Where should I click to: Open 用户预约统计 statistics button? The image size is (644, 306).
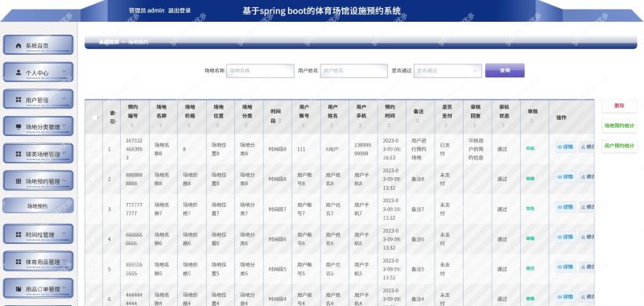[619, 146]
